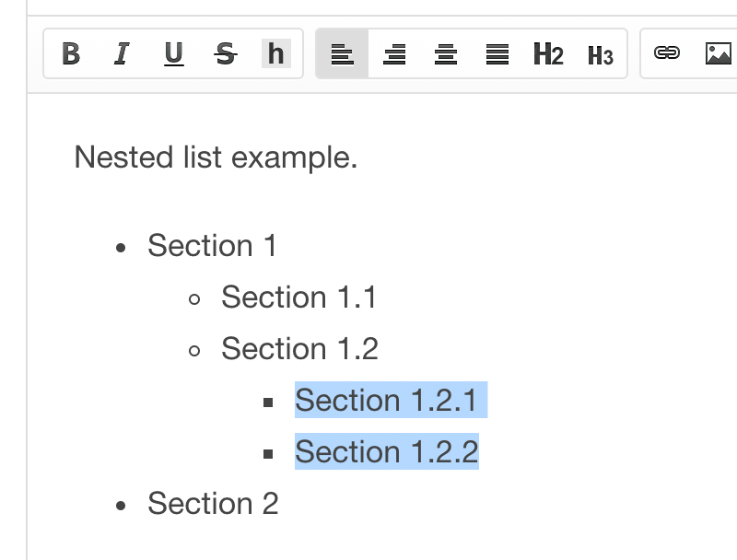This screenshot has height=560, width=737.
Task: Toggle the highlight 'h' button
Action: point(275,53)
